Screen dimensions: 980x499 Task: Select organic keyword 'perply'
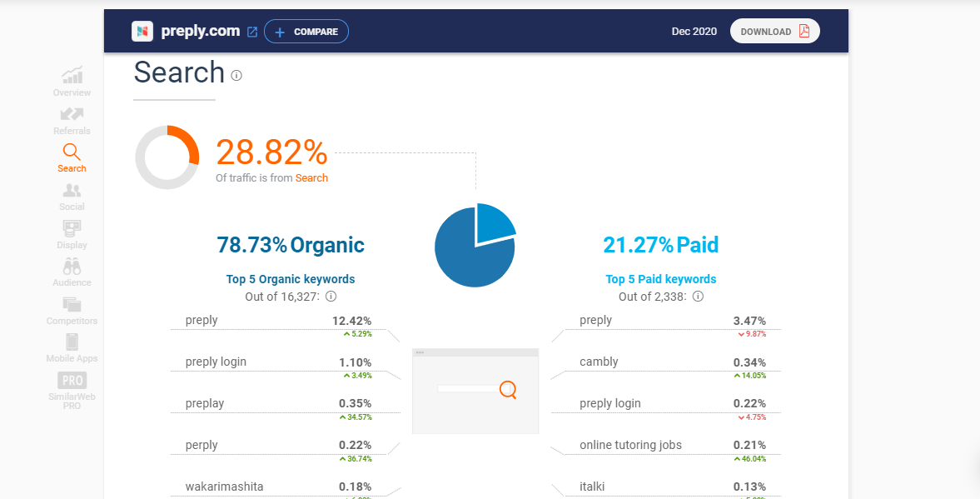tap(201, 445)
